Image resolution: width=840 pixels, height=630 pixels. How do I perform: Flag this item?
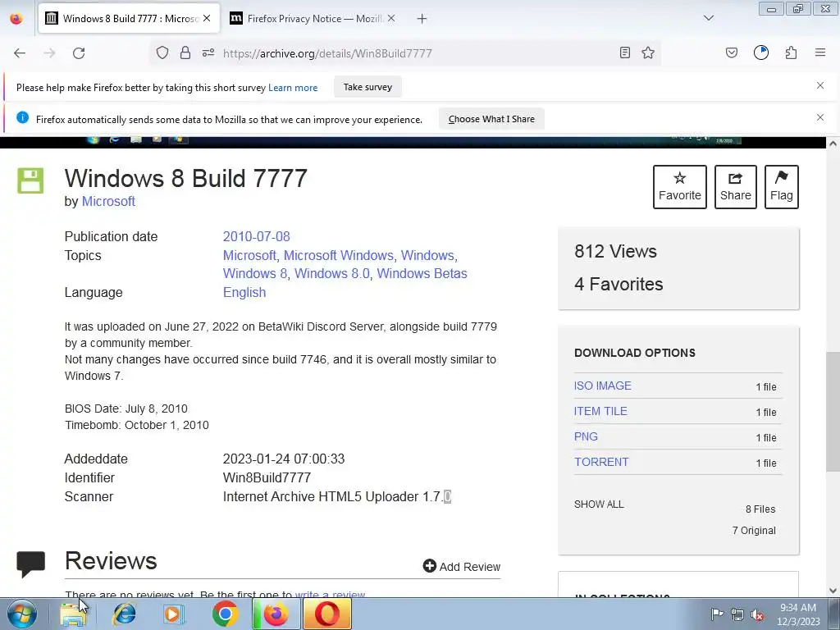click(782, 187)
